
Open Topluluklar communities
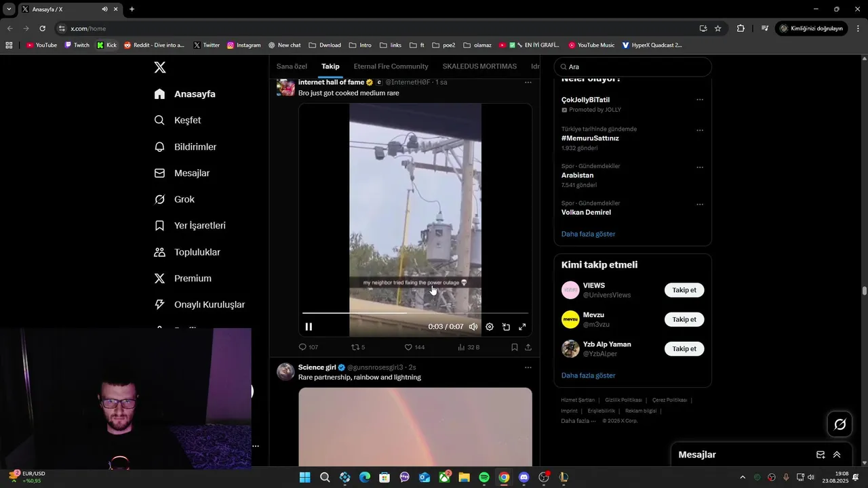tap(187, 252)
